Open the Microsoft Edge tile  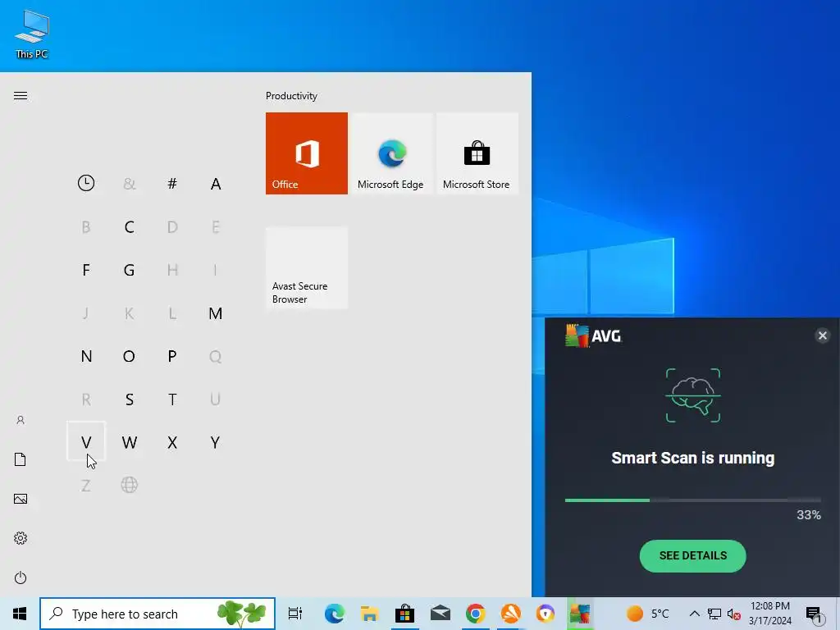click(x=391, y=153)
